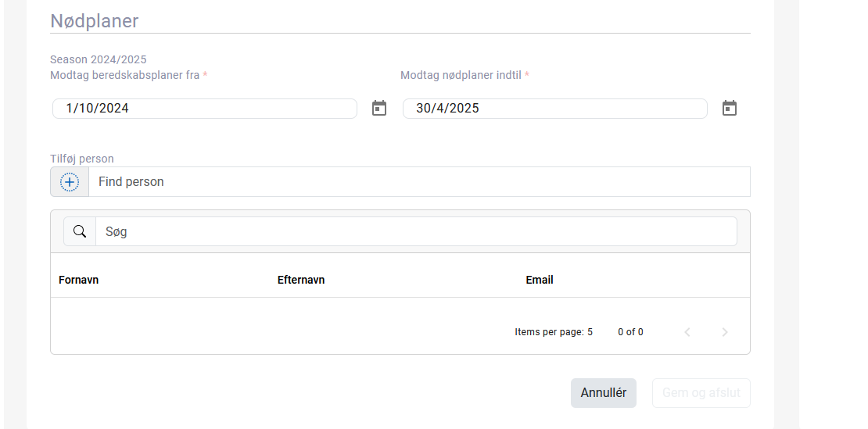This screenshot has height=429, width=868.
Task: Click into the Søg search box
Action: tap(416, 231)
